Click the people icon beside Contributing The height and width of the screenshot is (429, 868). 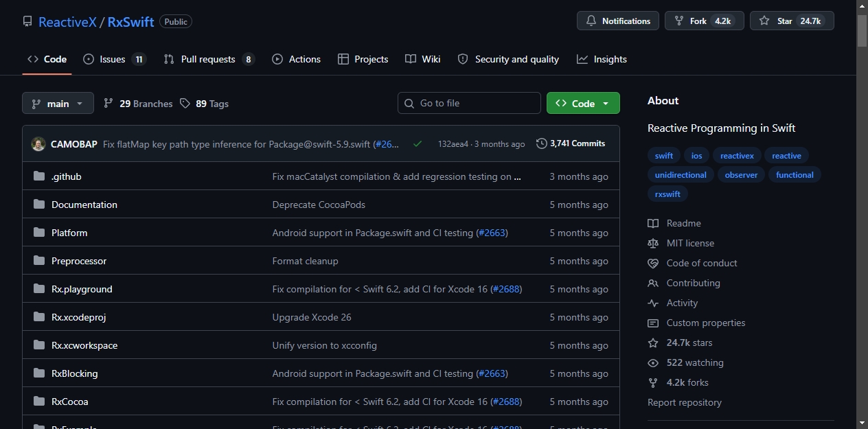pyautogui.click(x=653, y=283)
